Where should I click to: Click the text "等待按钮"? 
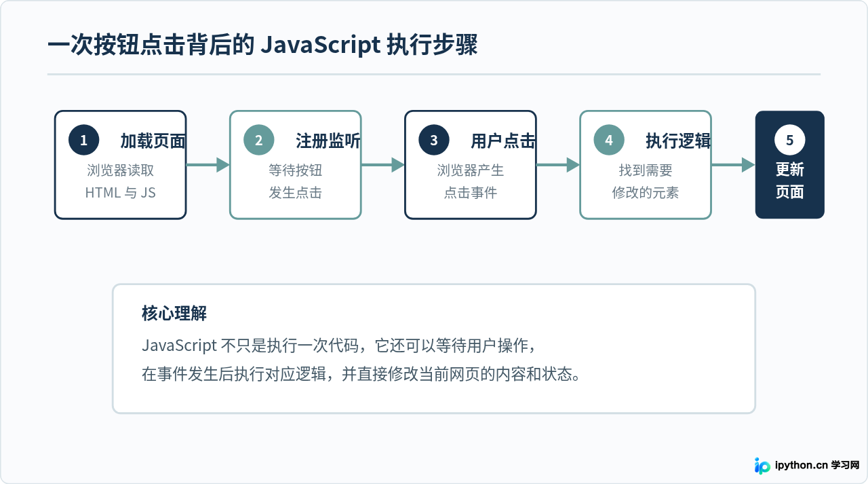click(295, 170)
